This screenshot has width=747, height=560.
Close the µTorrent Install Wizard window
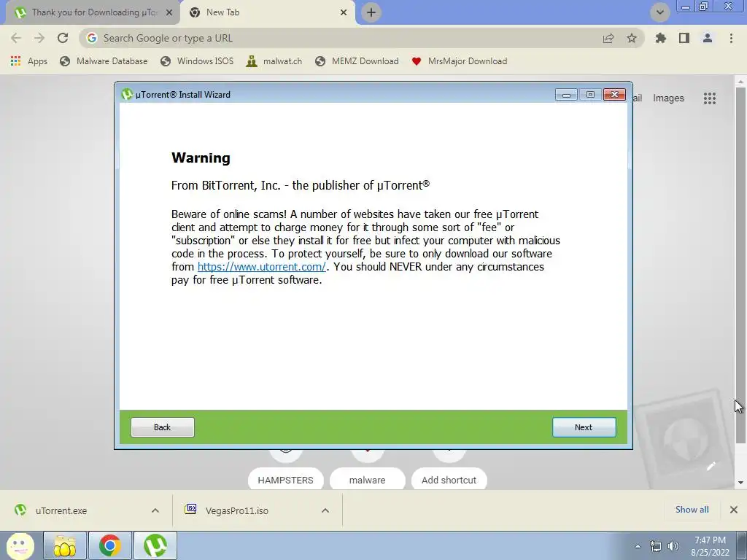coord(614,95)
